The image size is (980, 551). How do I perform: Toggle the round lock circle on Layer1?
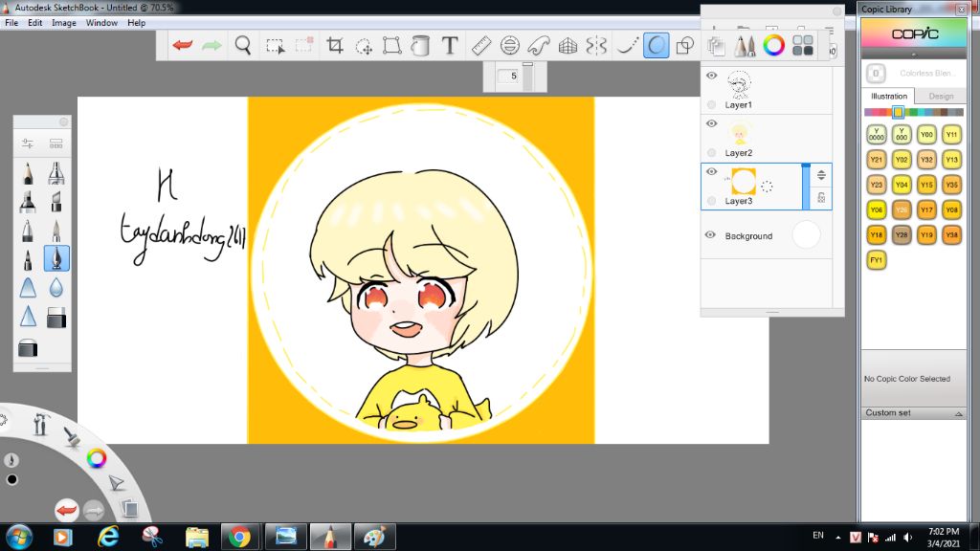pos(711,104)
